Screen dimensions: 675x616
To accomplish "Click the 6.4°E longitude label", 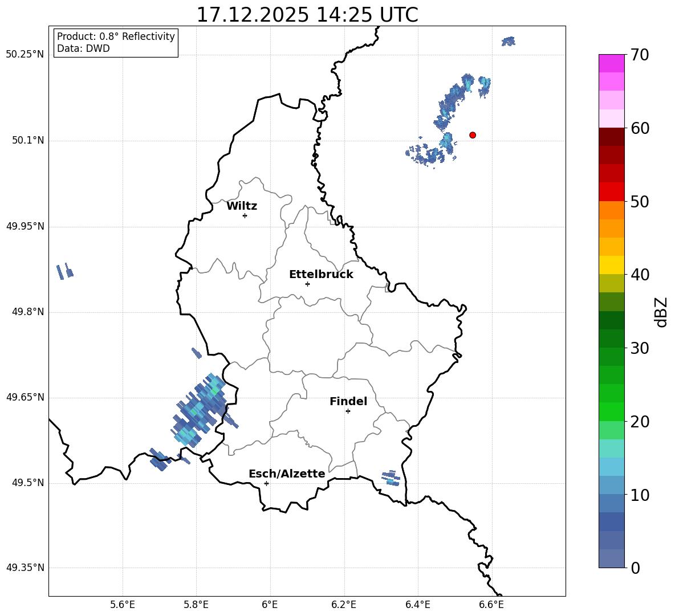I will (417, 605).
